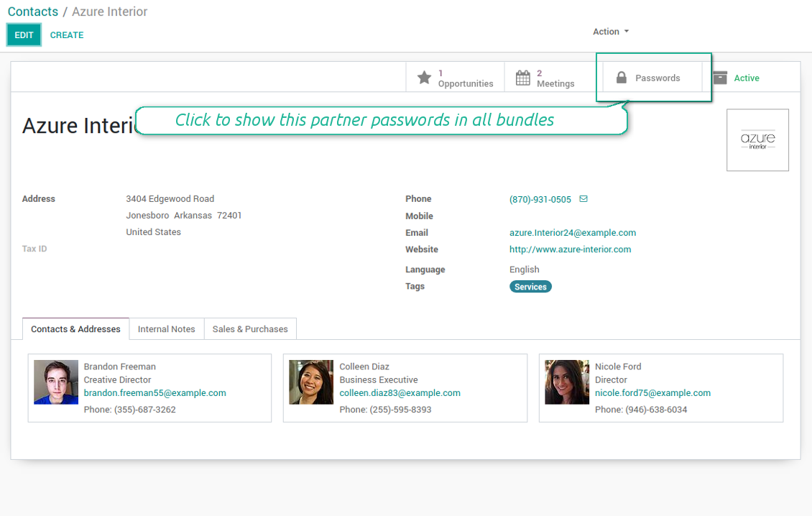Click Azure Interior breadcrumb text
The width and height of the screenshot is (812, 516).
(109, 11)
